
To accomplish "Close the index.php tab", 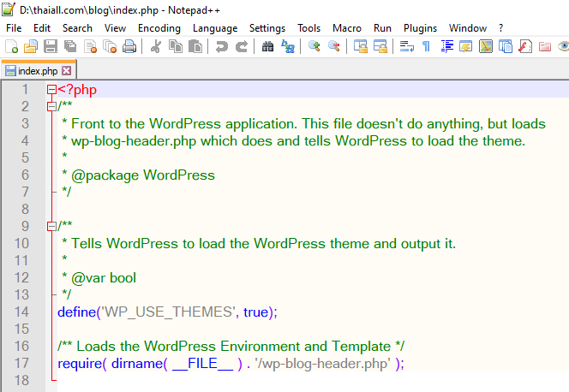I will point(67,71).
